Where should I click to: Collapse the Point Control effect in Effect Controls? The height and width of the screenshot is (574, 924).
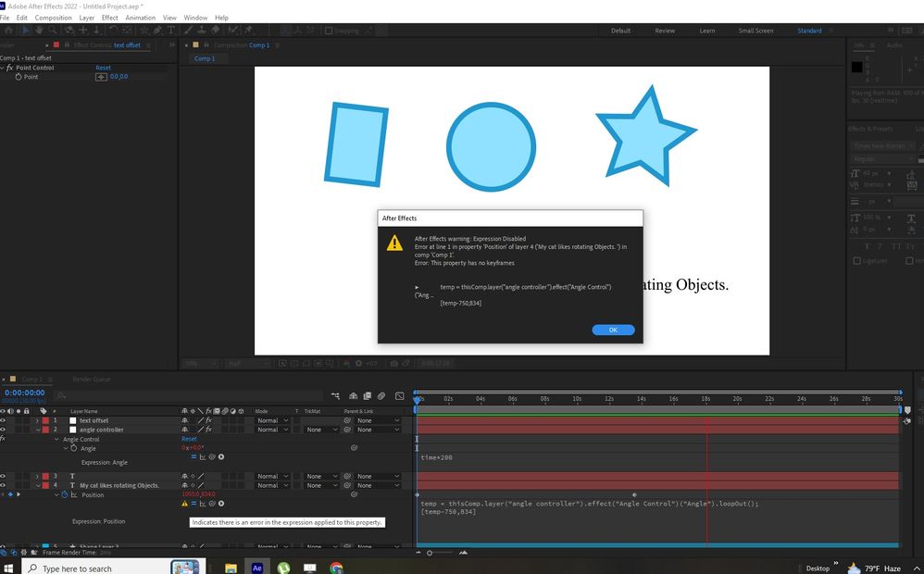coord(3,68)
